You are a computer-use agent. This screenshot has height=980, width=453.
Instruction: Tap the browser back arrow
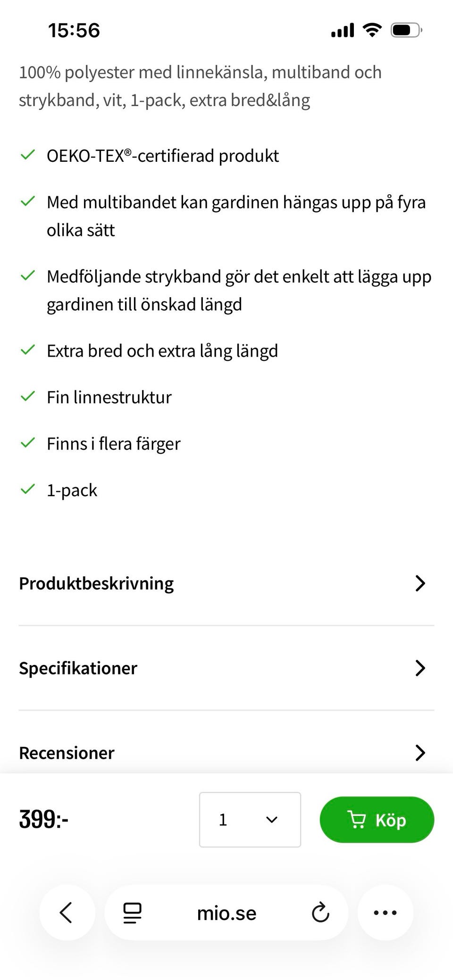click(67, 913)
